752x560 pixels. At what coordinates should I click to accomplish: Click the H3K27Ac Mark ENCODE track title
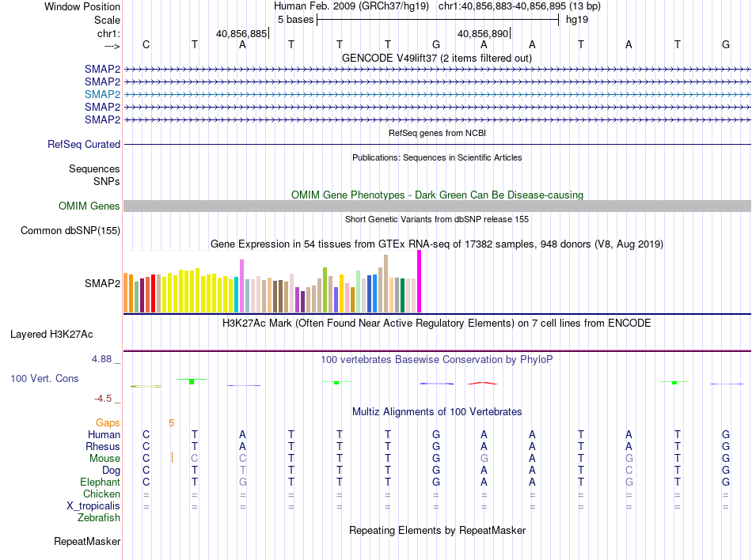tap(436, 324)
